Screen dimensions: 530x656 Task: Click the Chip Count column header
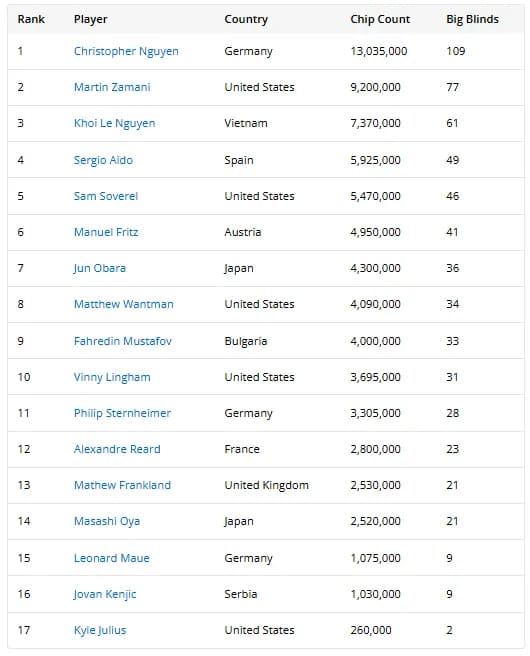(380, 19)
